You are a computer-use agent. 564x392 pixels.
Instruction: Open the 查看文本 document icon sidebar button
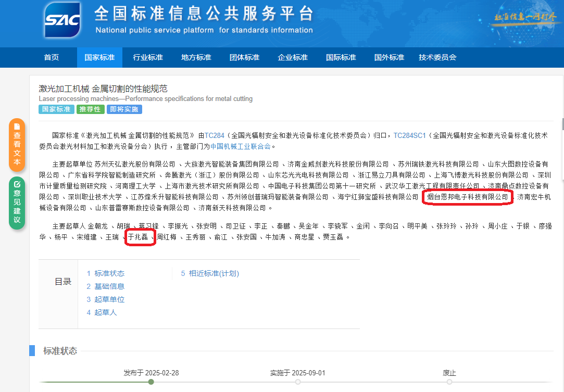click(17, 145)
